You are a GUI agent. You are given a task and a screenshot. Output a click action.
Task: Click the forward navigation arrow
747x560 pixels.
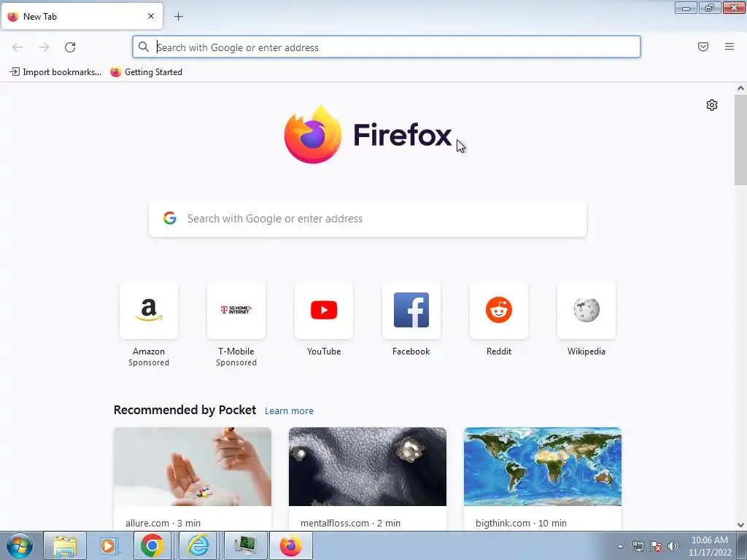click(x=44, y=47)
